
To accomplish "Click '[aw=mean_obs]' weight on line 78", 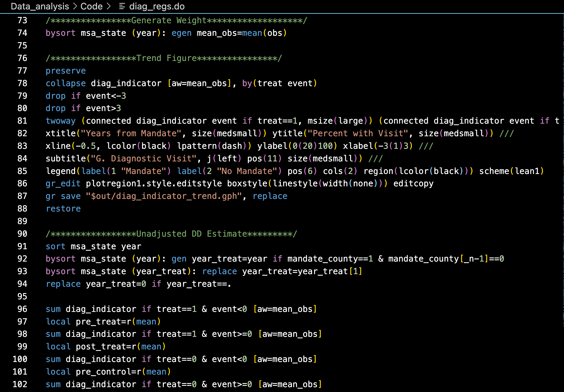I will tap(199, 83).
